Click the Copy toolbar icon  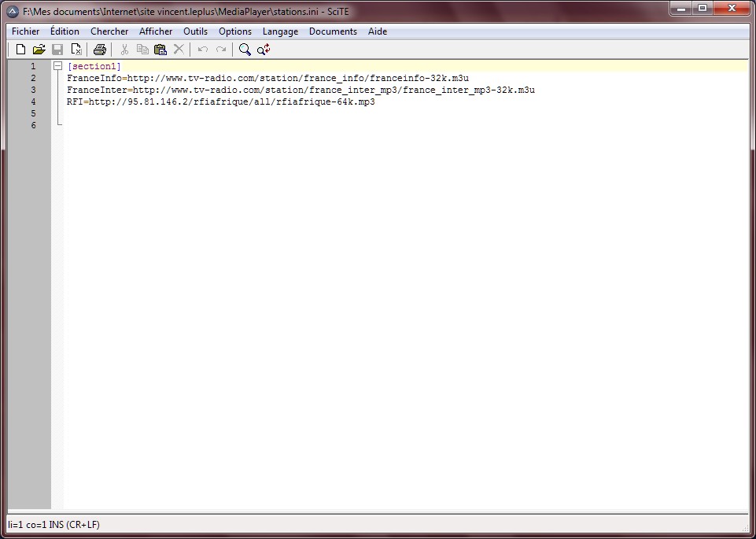[x=142, y=49]
